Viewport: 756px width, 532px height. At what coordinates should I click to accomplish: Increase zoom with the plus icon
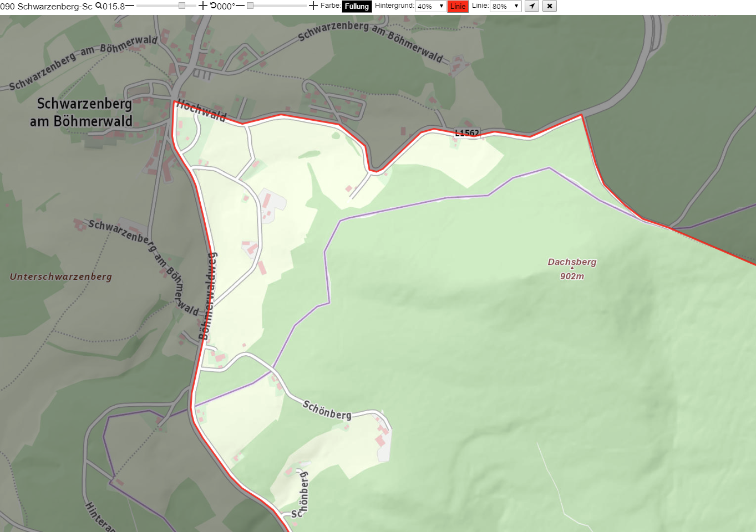202,6
